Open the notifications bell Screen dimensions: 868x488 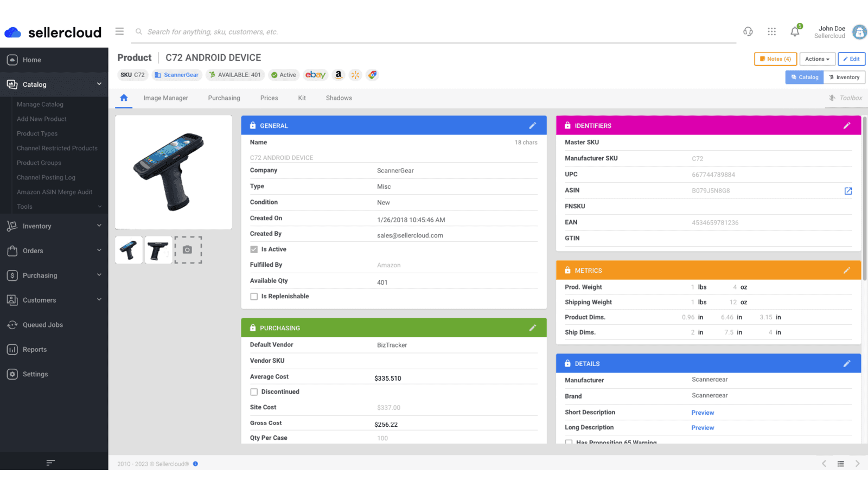(x=795, y=31)
